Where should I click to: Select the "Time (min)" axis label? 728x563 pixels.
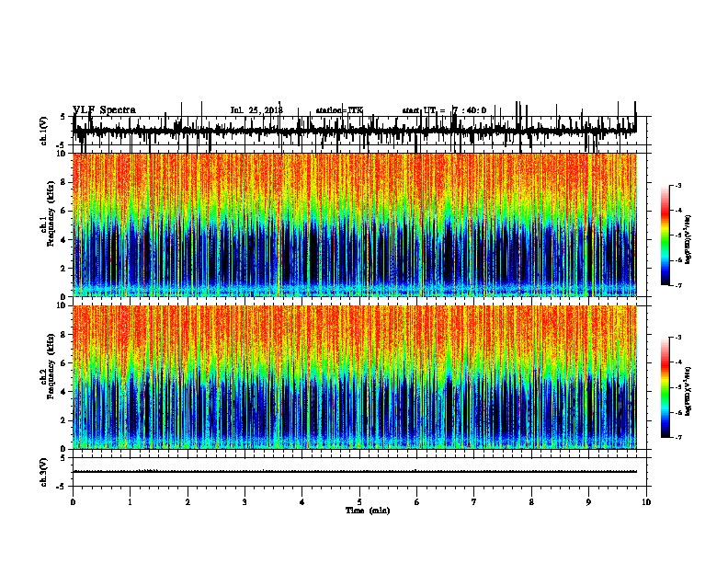(368, 511)
